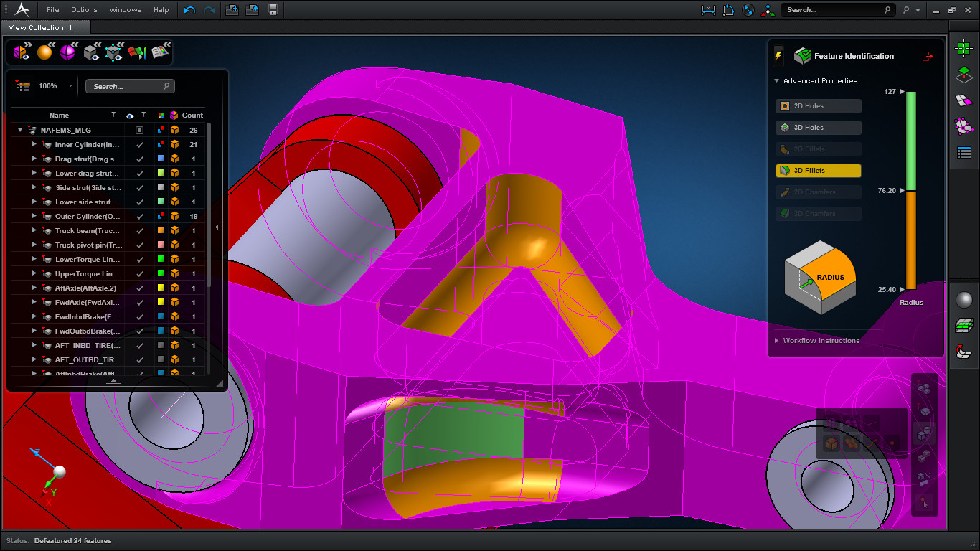Click the redo arrow icon
This screenshot has height=551, width=980.
coord(209,10)
